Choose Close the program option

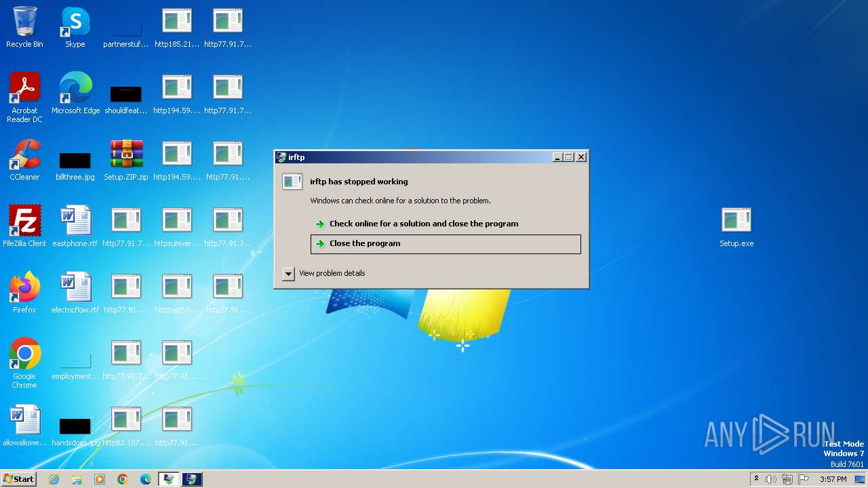coord(446,244)
